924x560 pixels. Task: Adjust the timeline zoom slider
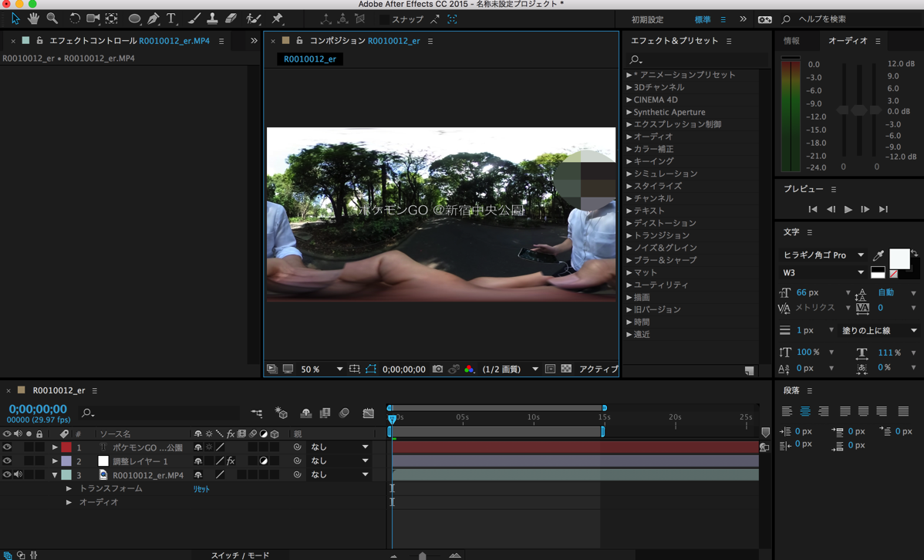(x=423, y=556)
